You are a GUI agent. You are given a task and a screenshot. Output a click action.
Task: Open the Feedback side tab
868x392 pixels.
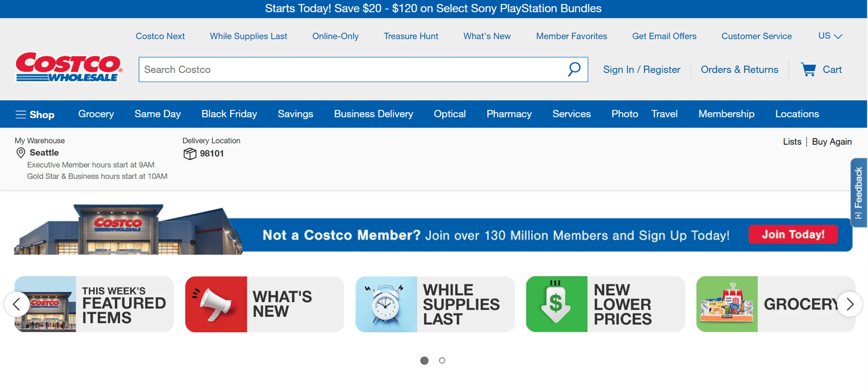coord(858,192)
